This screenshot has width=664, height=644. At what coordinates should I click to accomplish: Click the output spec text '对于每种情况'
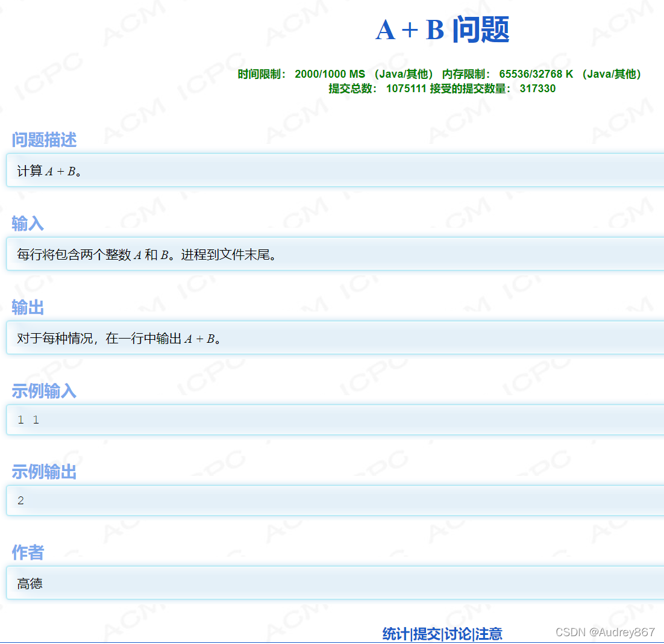tap(55, 339)
